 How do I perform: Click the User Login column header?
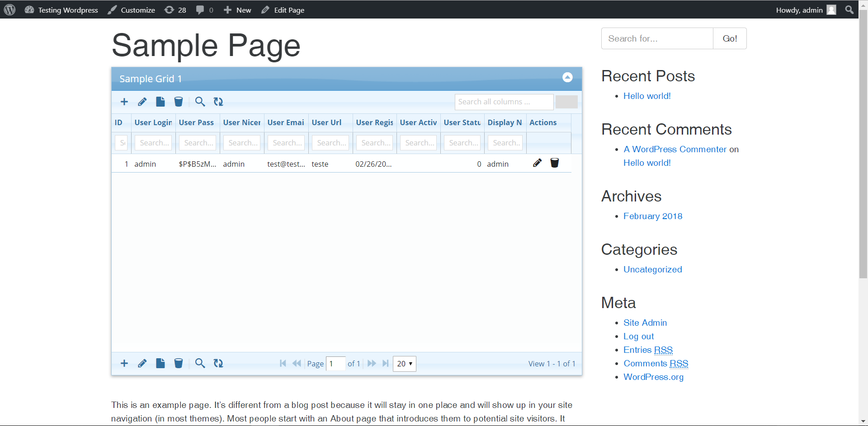tap(153, 122)
